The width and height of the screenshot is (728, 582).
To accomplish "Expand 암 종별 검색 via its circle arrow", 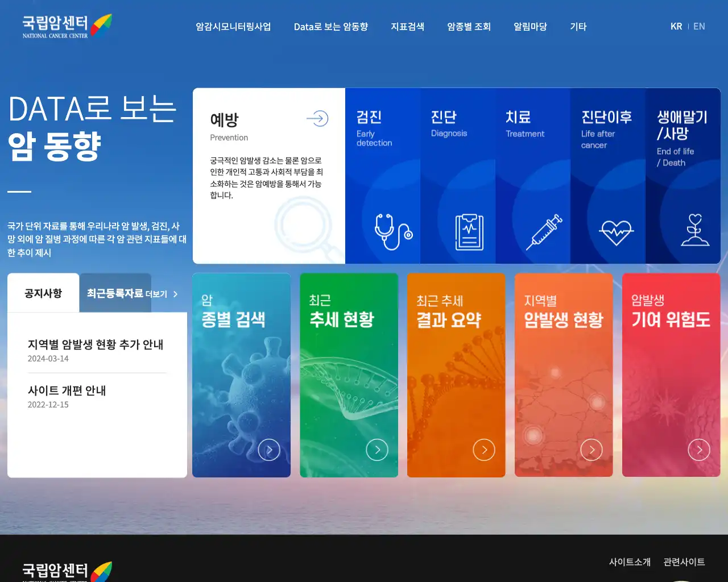I will tap(269, 450).
